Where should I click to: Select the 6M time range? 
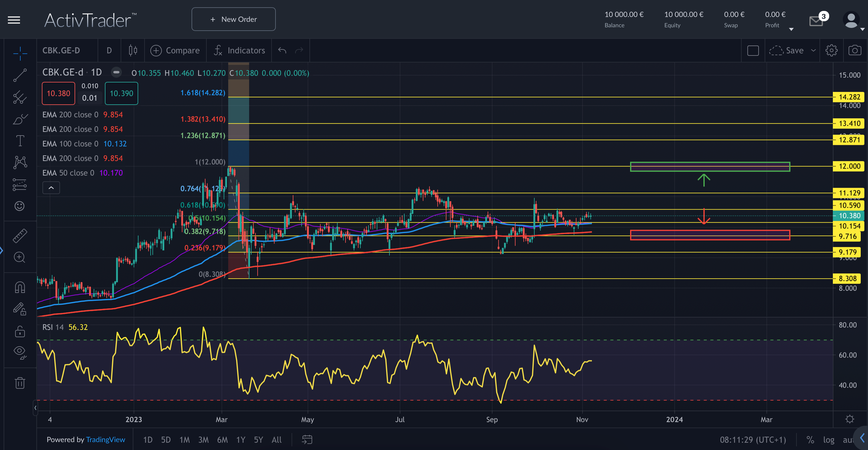tap(222, 440)
